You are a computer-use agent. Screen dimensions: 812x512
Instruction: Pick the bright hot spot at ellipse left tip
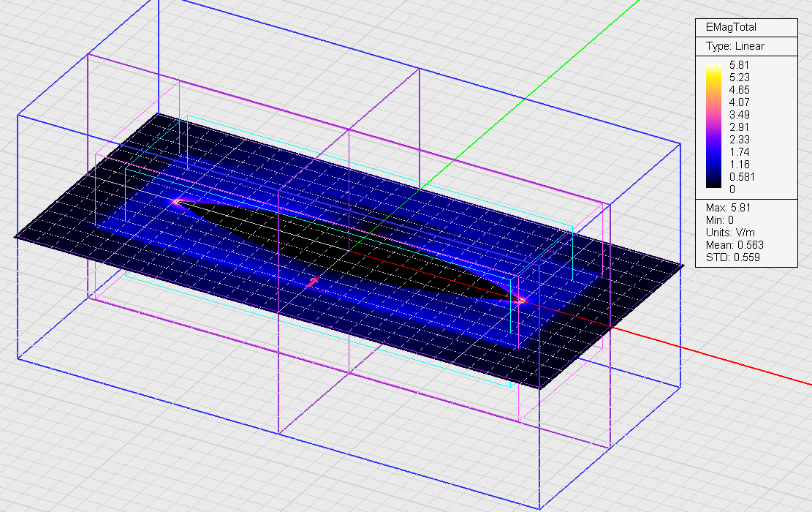176,200
